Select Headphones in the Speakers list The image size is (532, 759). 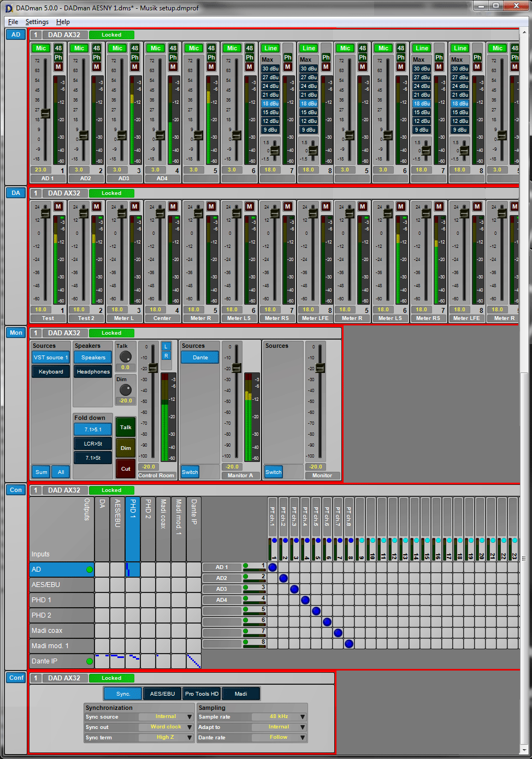pyautogui.click(x=93, y=372)
